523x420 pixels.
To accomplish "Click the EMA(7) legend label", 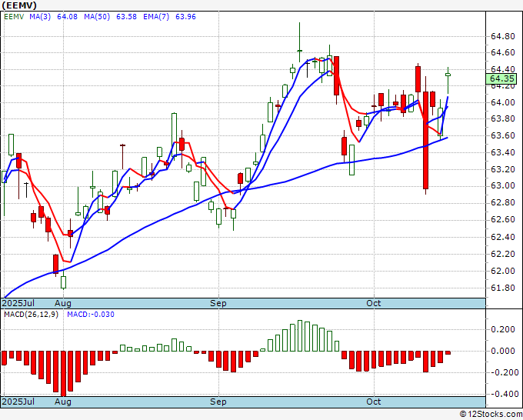I will tap(156, 17).
